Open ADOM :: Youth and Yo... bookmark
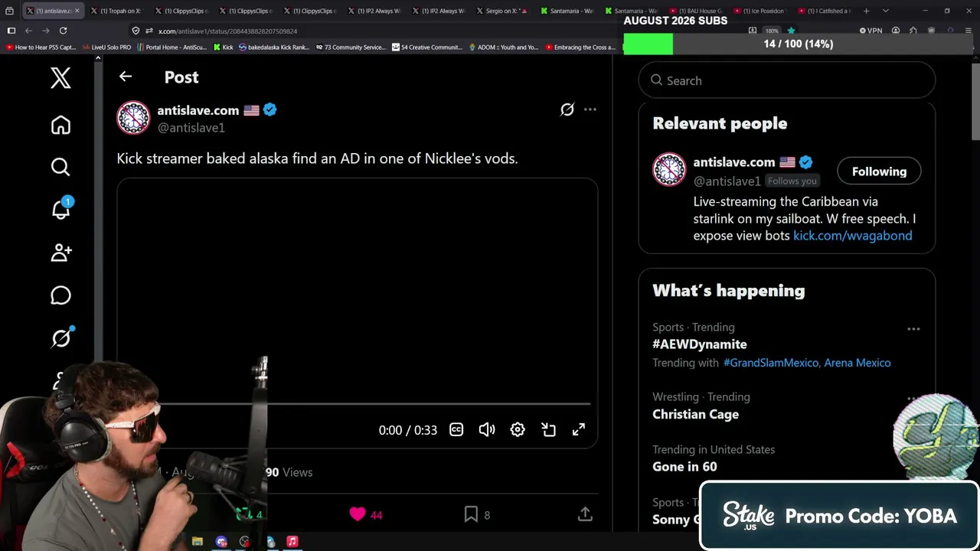 point(503,47)
